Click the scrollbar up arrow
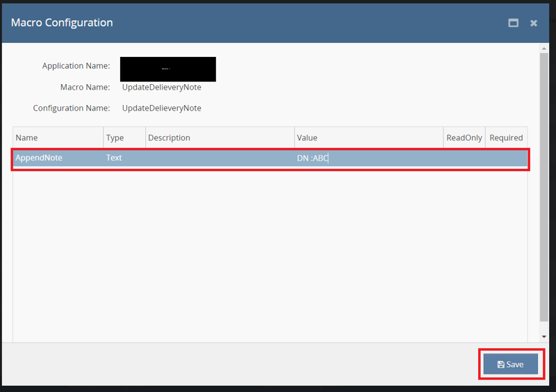The width and height of the screenshot is (556, 392). click(x=543, y=48)
